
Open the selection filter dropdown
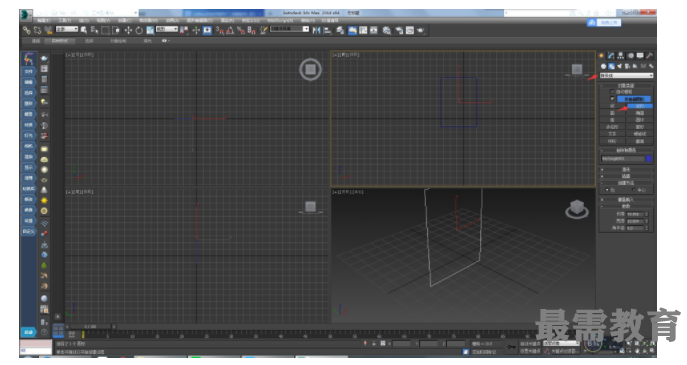67,29
